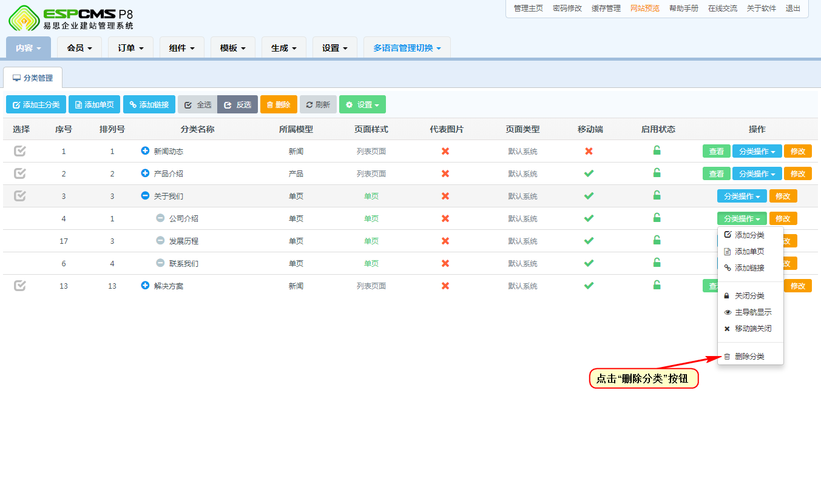
Task: Click the green lock icon for 产品介绍
Action: pos(657,173)
